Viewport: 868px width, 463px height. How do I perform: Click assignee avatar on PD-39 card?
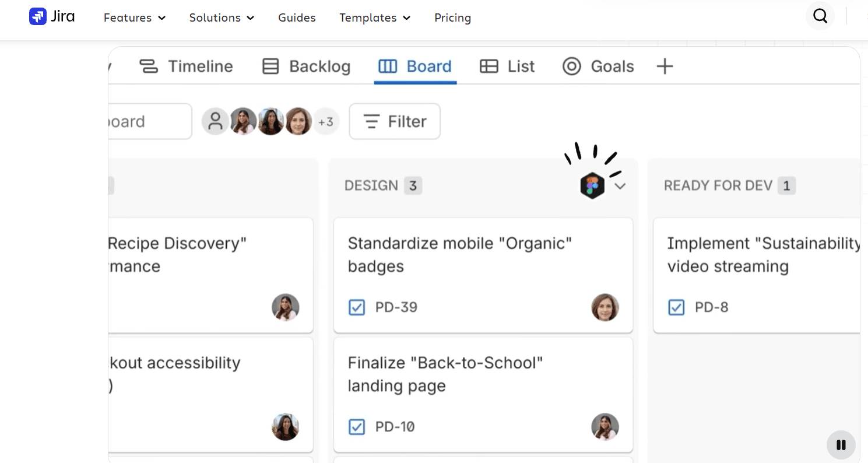[x=605, y=307]
